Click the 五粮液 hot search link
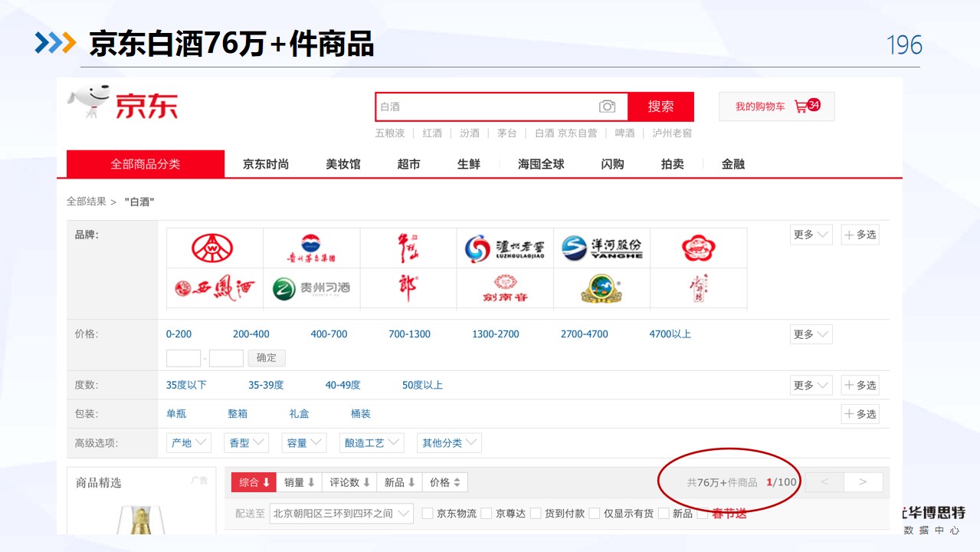This screenshot has height=552, width=980. tap(390, 133)
